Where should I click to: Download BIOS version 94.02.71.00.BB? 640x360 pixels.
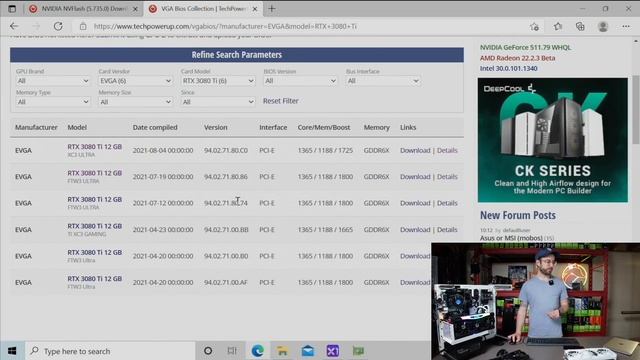(x=415, y=229)
